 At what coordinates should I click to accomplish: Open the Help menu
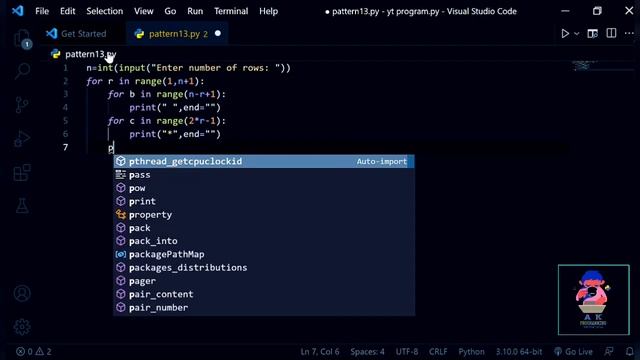pos(269,11)
